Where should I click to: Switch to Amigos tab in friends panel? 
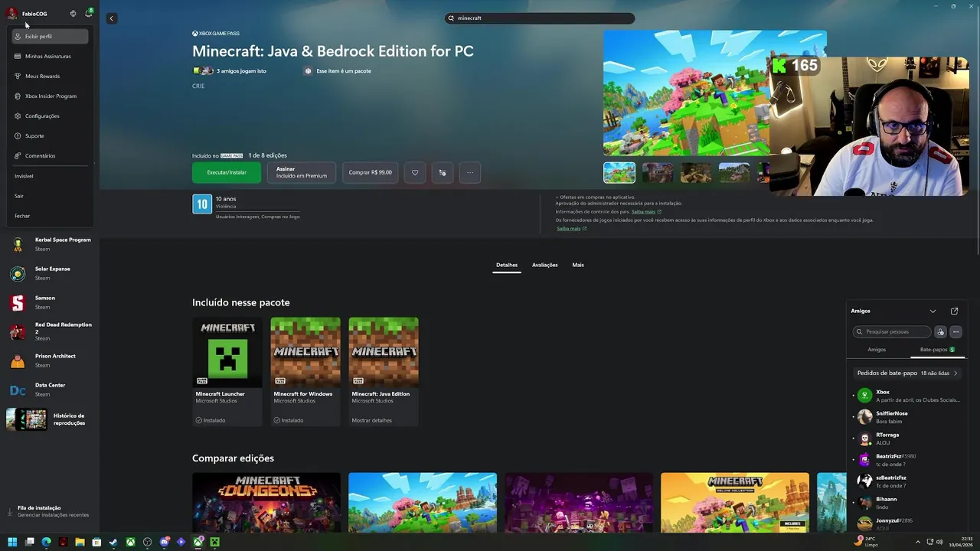pos(877,350)
